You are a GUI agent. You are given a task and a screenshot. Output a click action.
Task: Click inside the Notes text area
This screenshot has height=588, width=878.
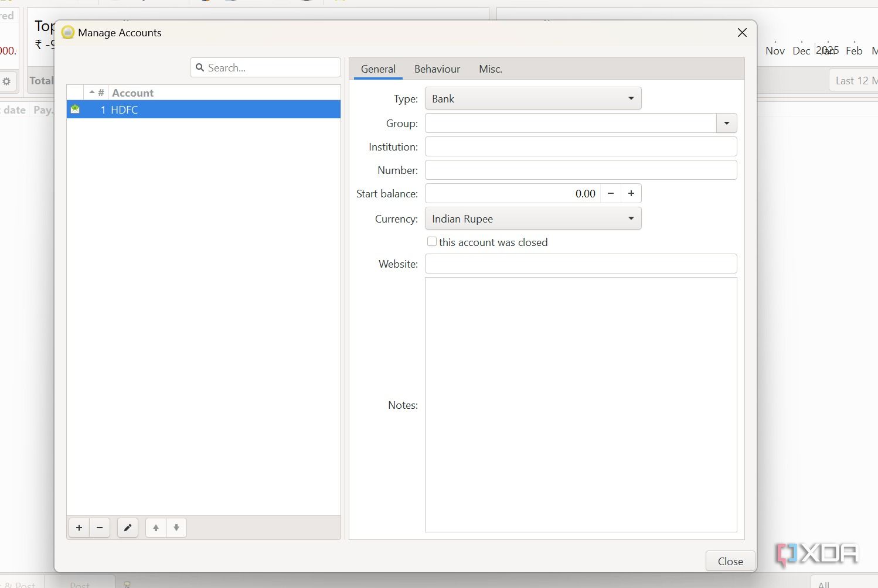[x=581, y=405]
